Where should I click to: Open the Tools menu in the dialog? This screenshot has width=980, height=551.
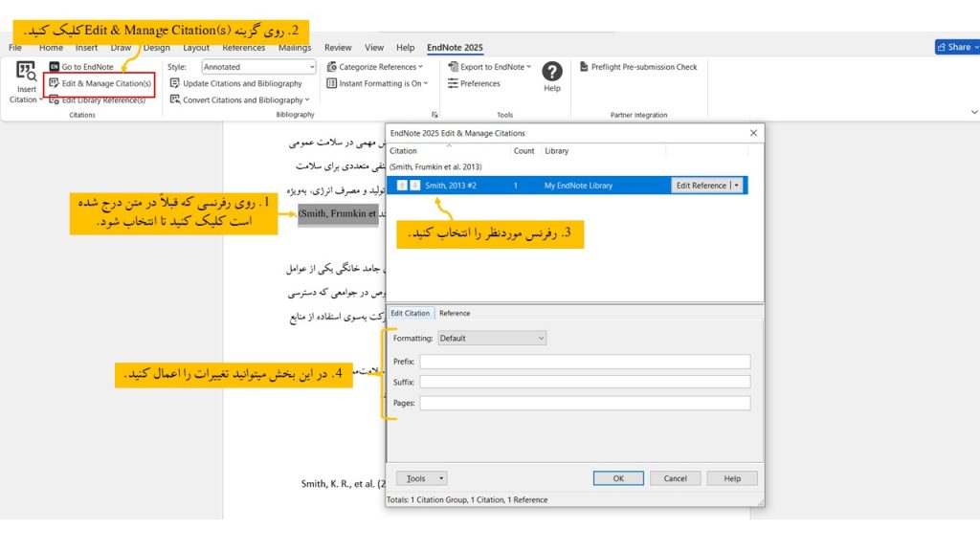[420, 477]
